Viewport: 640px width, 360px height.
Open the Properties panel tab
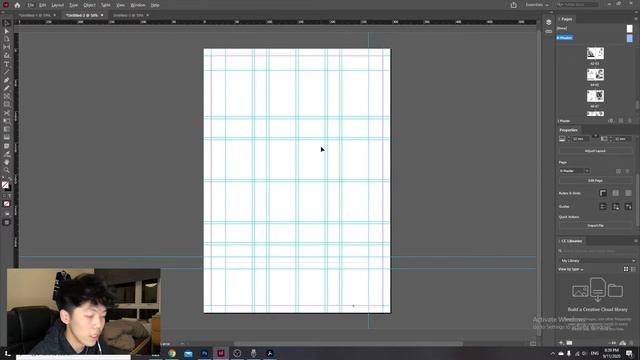(569, 130)
